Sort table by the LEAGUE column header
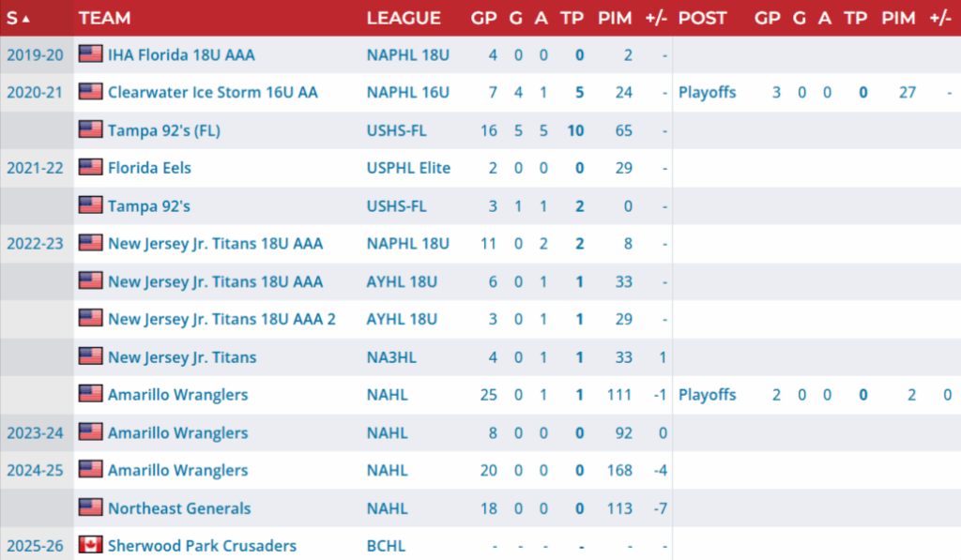 click(404, 18)
